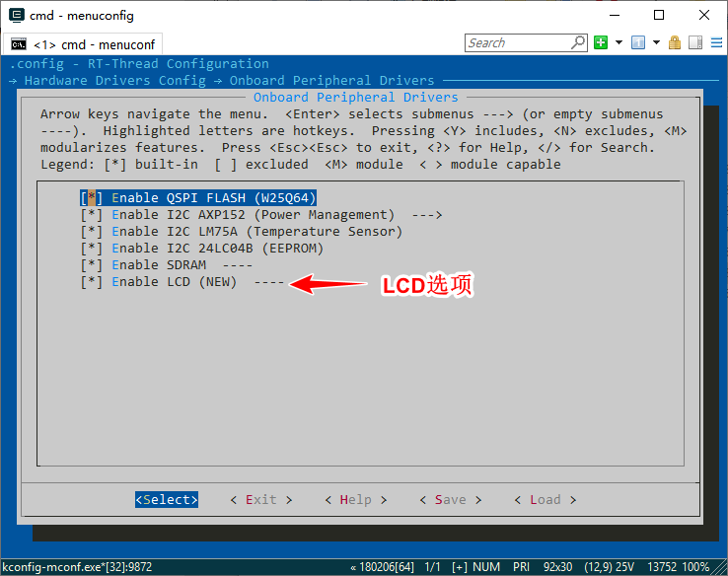The width and height of the screenshot is (728, 576).
Task: Toggle Enable I2C 24LC04B EEPROM checkbox
Action: tap(91, 249)
